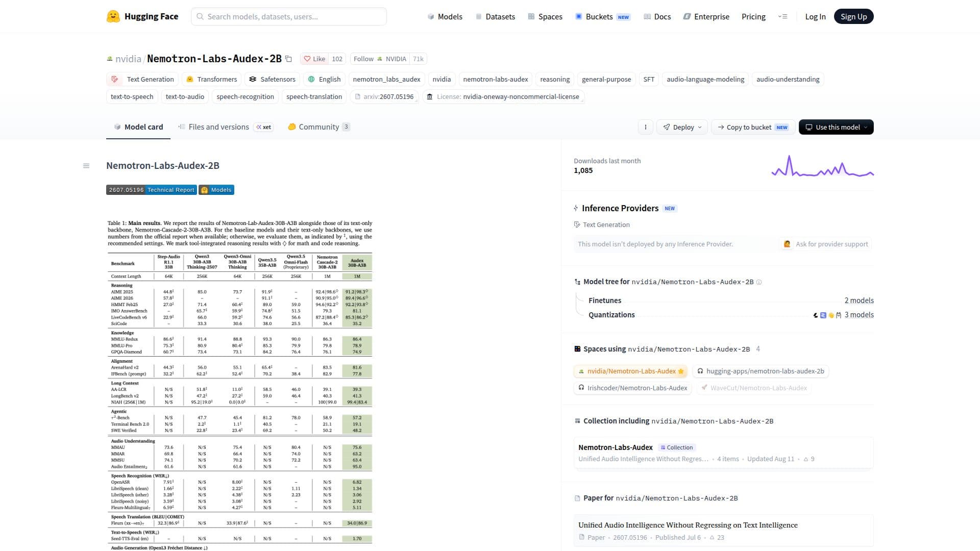Open the three-dot more options menu

coord(645,127)
